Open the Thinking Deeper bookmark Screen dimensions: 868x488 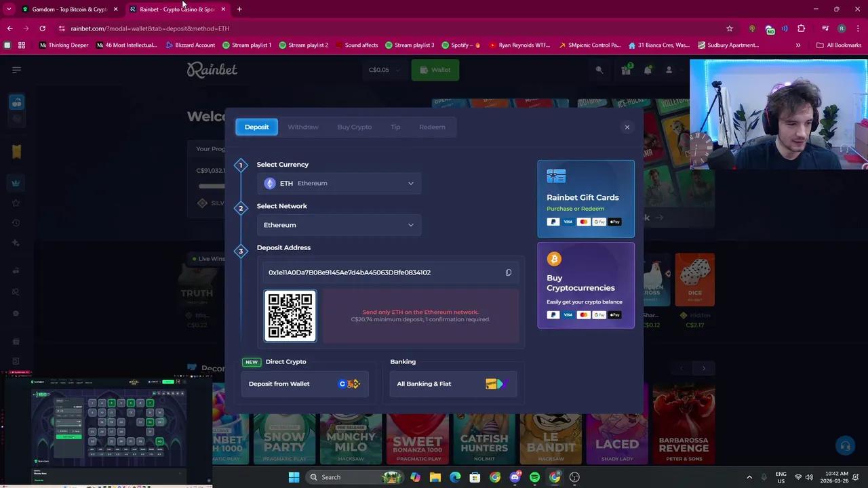[64, 45]
